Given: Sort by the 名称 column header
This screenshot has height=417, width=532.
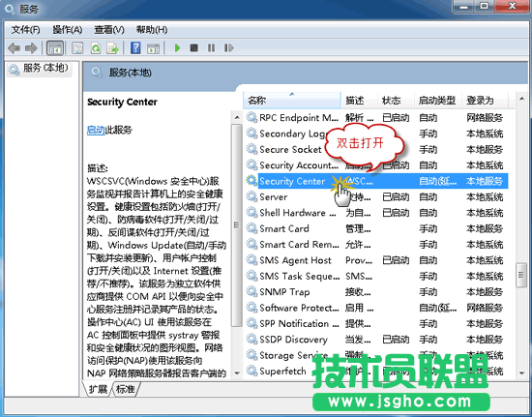Looking at the screenshot, I should tap(292, 100).
